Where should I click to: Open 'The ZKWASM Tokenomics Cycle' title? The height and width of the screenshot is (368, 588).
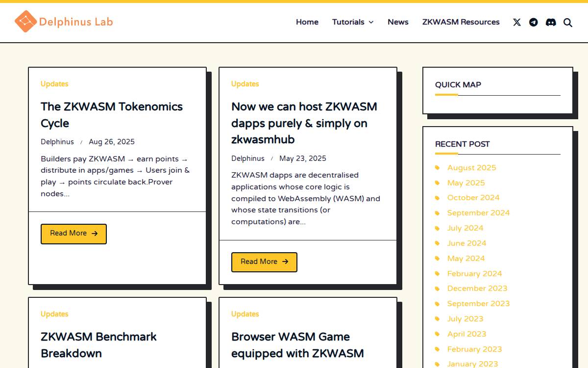(112, 115)
